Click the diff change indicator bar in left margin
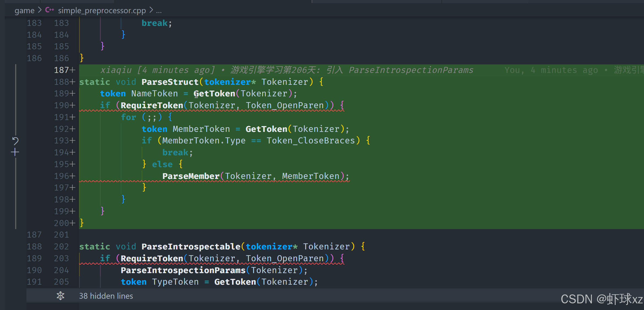 pyautogui.click(x=16, y=99)
